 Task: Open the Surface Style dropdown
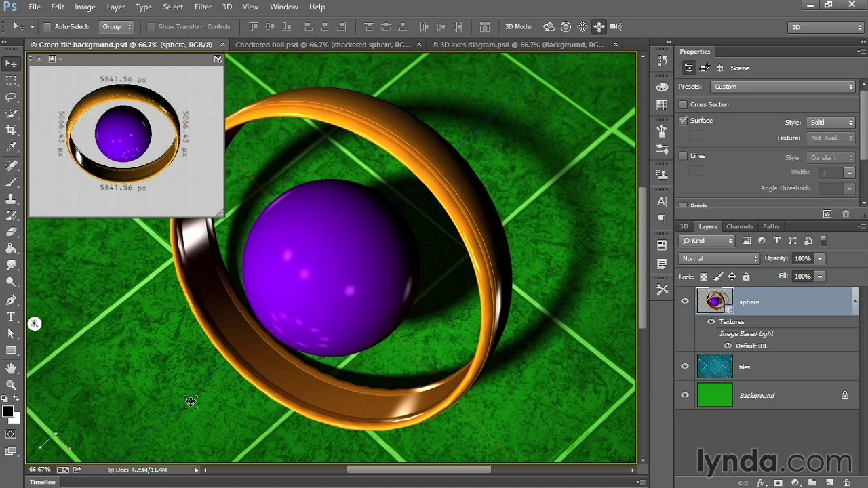(x=831, y=122)
